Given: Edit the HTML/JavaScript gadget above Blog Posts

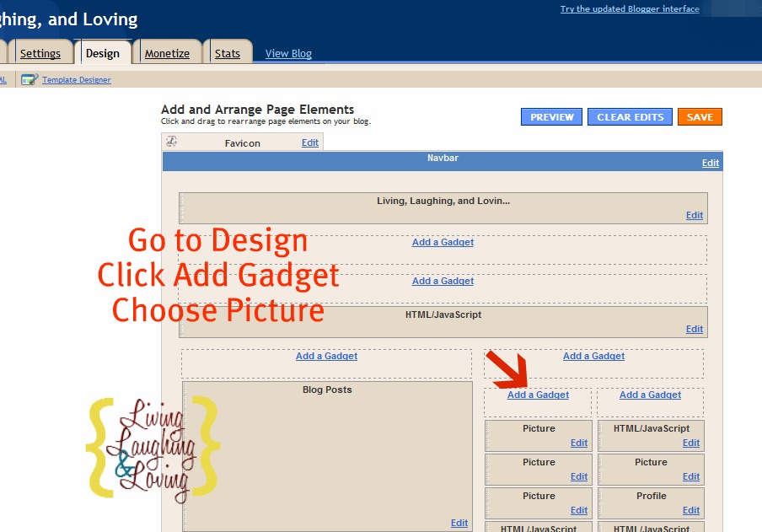Looking at the screenshot, I should click(694, 329).
